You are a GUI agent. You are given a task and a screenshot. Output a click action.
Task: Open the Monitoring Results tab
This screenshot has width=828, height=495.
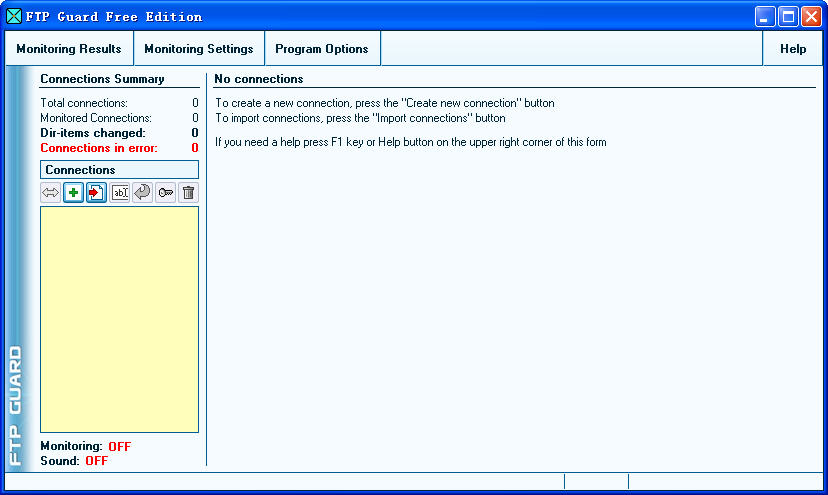click(69, 49)
